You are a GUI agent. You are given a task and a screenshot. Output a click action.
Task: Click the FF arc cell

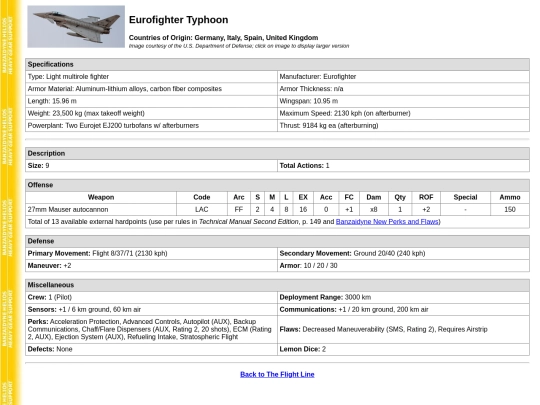coord(239,209)
